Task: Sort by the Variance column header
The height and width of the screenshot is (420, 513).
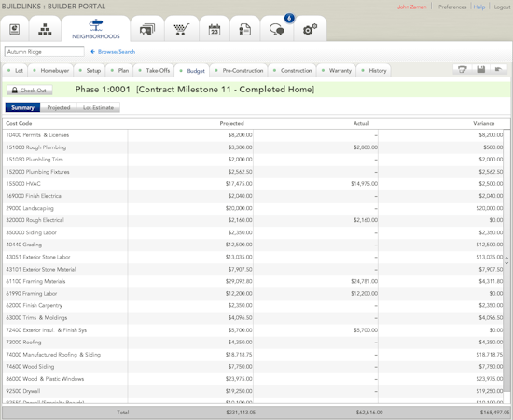Action: (483, 123)
